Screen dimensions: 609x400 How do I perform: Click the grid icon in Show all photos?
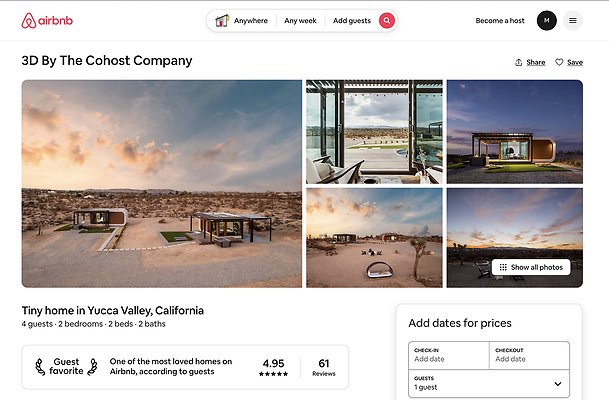[503, 267]
